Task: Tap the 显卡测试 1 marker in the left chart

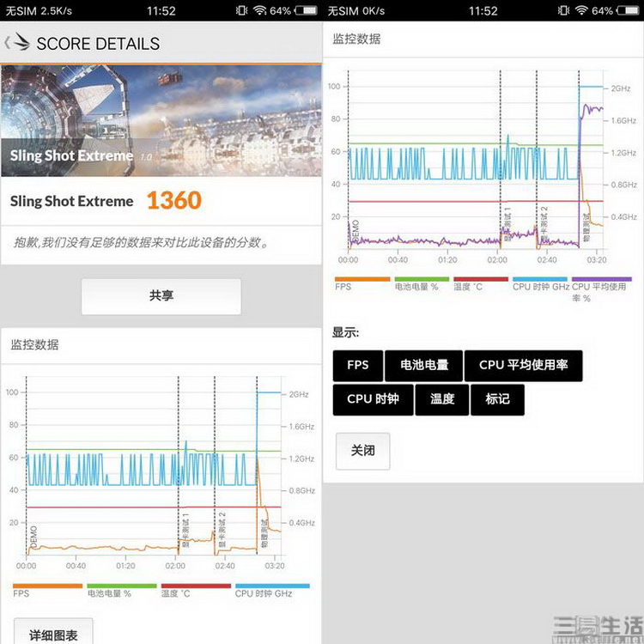Action: [x=185, y=530]
